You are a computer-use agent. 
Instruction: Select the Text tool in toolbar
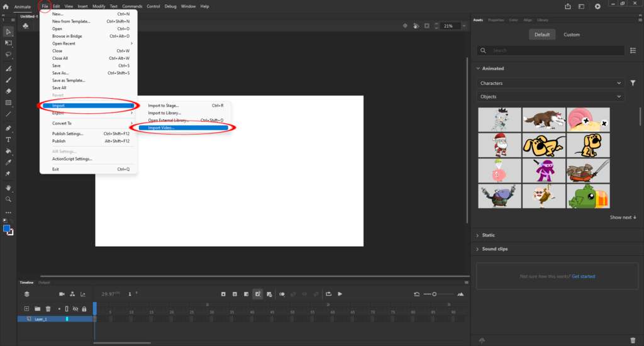pyautogui.click(x=8, y=139)
